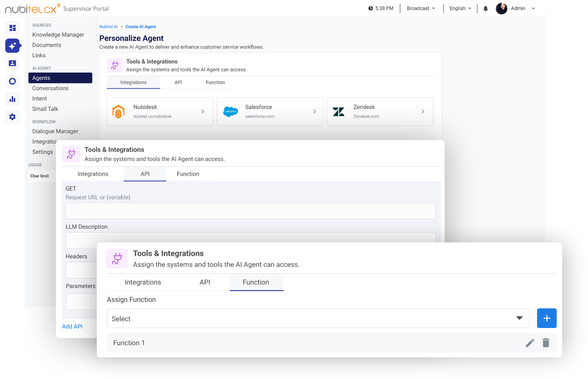The width and height of the screenshot is (588, 379).
Task: Click the Function 1 row text
Action: (129, 343)
